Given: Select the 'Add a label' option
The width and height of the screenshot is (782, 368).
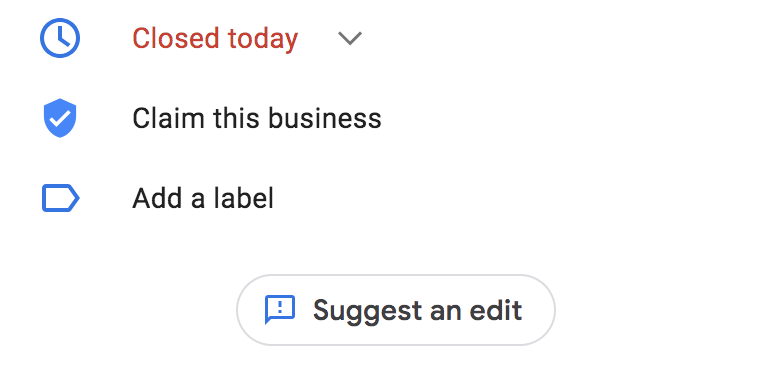Looking at the screenshot, I should (203, 198).
